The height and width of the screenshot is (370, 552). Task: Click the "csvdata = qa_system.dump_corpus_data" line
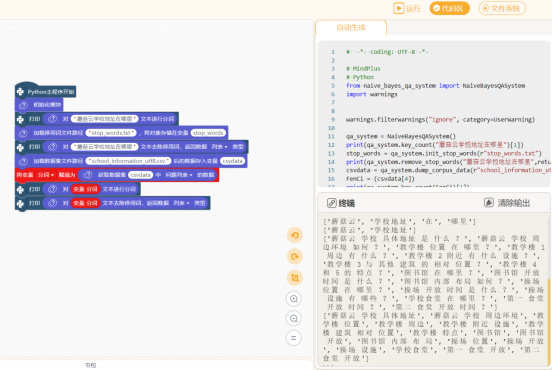point(448,170)
